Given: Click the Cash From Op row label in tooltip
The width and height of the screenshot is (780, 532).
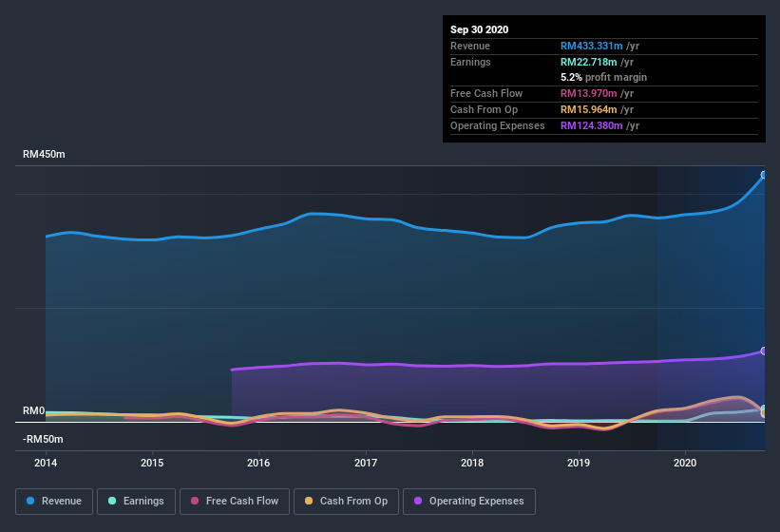Looking at the screenshot, I should pos(484,109).
